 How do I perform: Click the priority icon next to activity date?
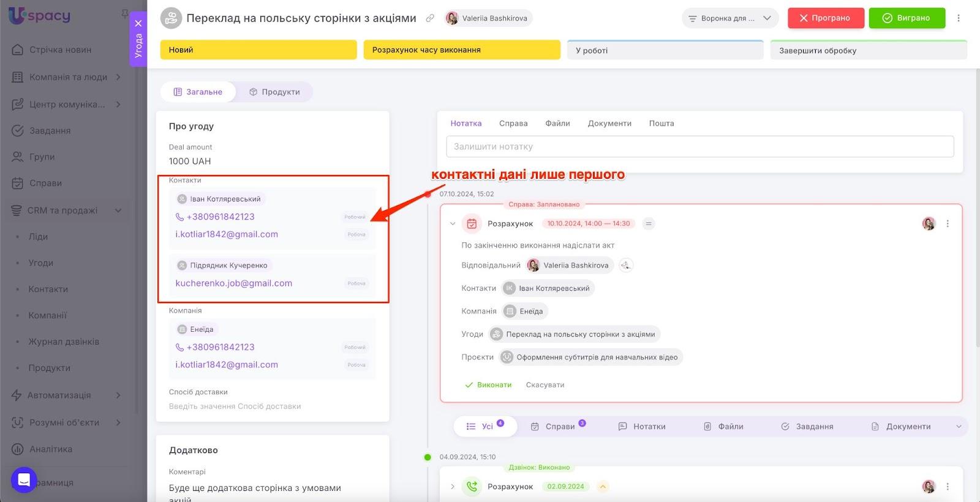pyautogui.click(x=648, y=224)
